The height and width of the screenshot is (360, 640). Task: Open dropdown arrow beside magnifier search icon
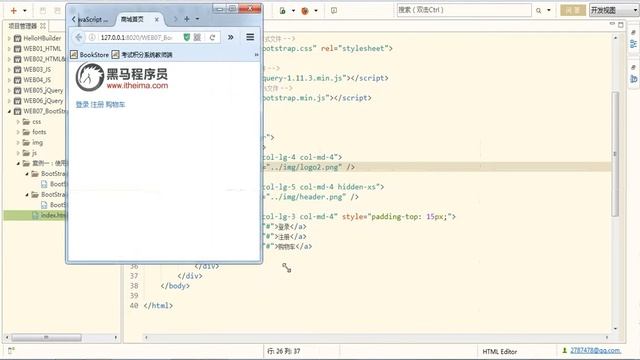[549, 11]
